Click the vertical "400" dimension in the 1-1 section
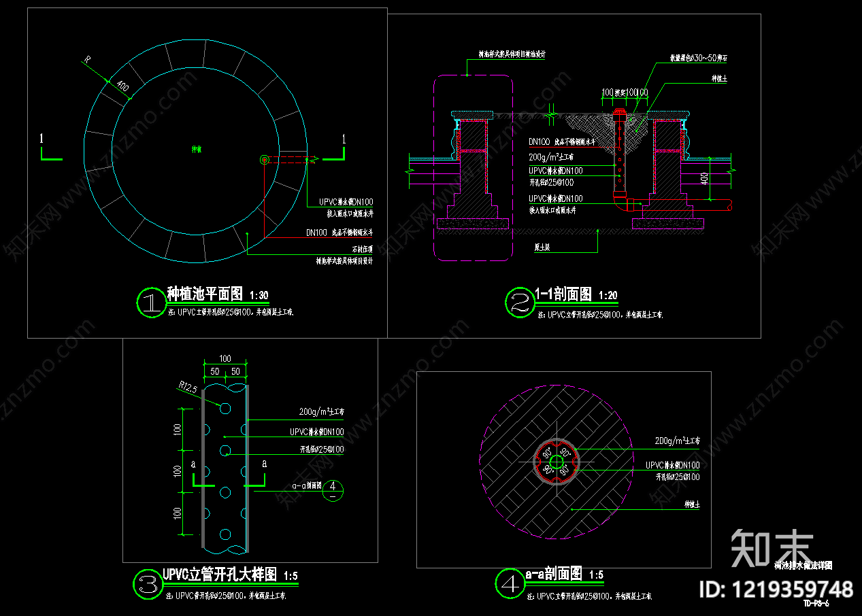 tap(703, 179)
